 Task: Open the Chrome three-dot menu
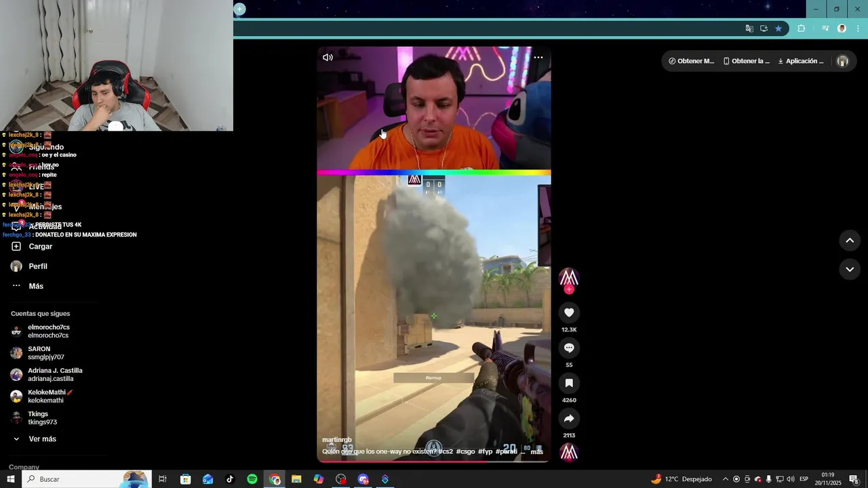tap(859, 28)
